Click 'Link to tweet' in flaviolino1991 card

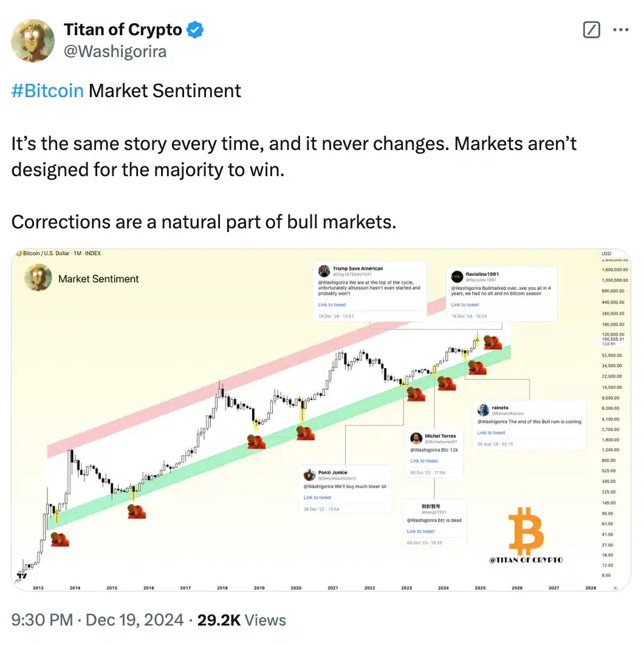(x=465, y=305)
